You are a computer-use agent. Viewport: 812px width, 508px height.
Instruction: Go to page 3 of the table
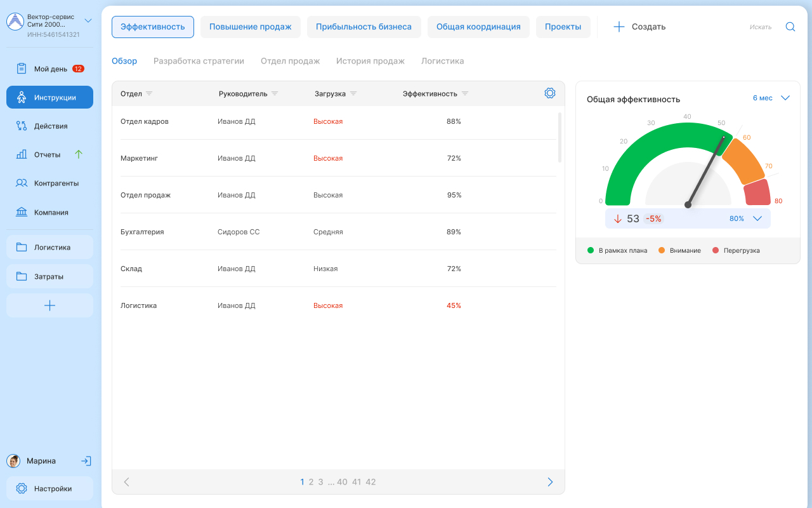coord(321,482)
